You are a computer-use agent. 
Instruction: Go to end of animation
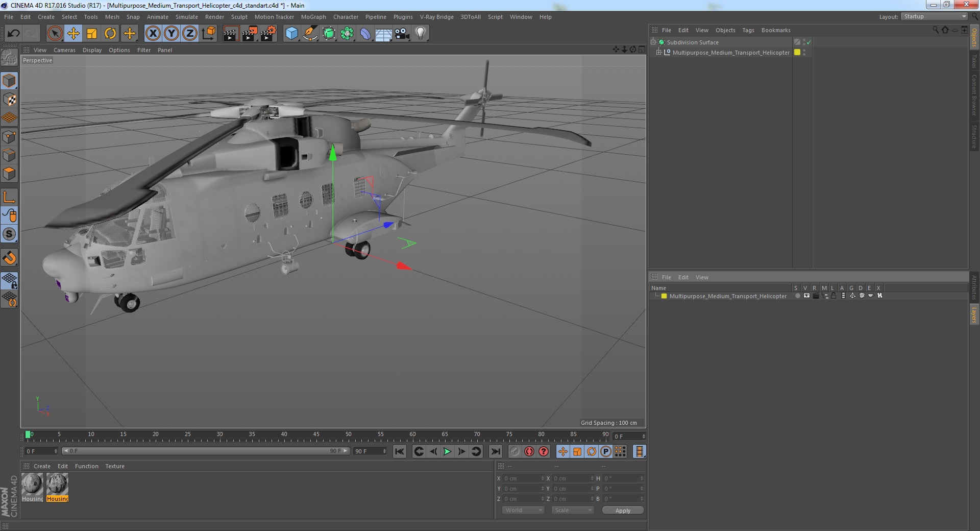tap(495, 451)
